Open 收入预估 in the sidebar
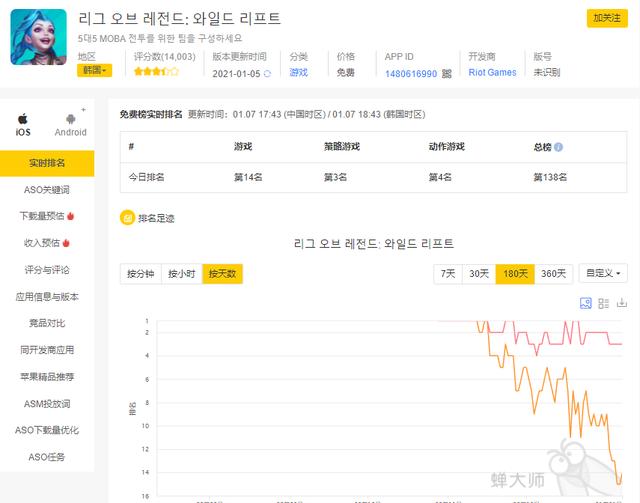The height and width of the screenshot is (503, 640). coord(47,243)
